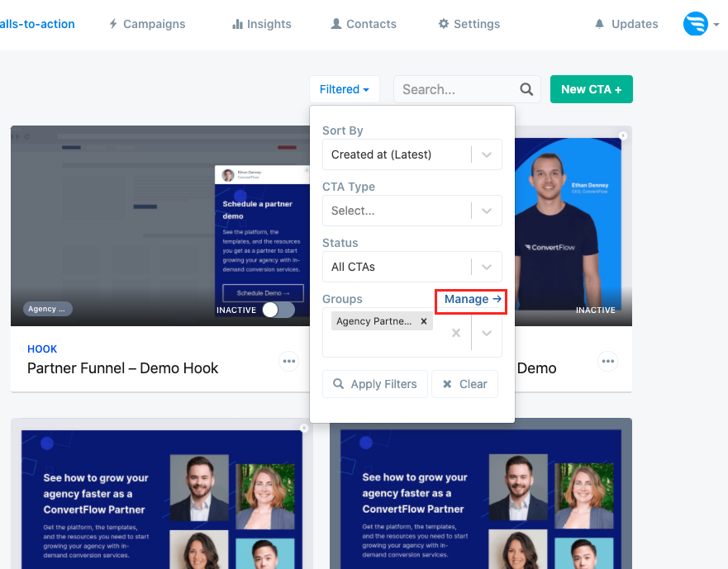Click the Groups label in filter panel
The width and height of the screenshot is (728, 569).
(342, 299)
